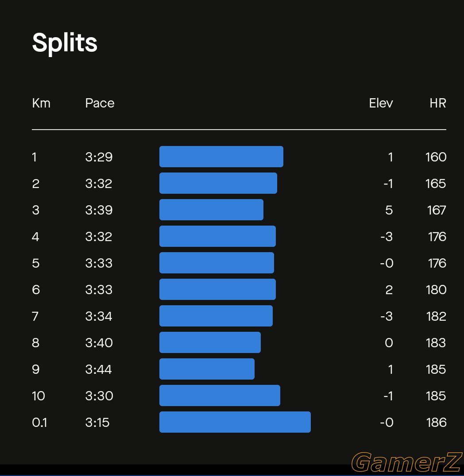Select the pace bar for kilometer 1
Image resolution: width=464 pixels, height=476 pixels.
coord(221,157)
